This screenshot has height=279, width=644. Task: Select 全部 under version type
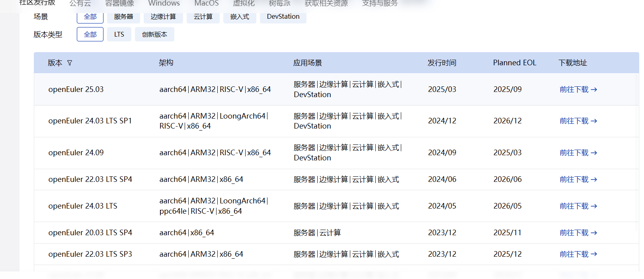click(90, 35)
